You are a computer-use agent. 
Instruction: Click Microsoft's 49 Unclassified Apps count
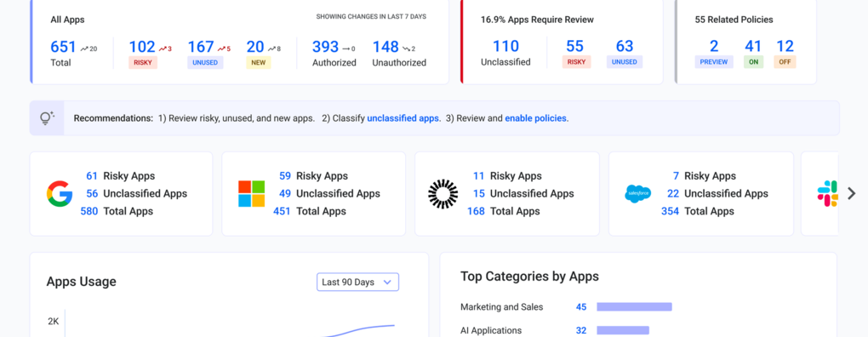point(285,194)
